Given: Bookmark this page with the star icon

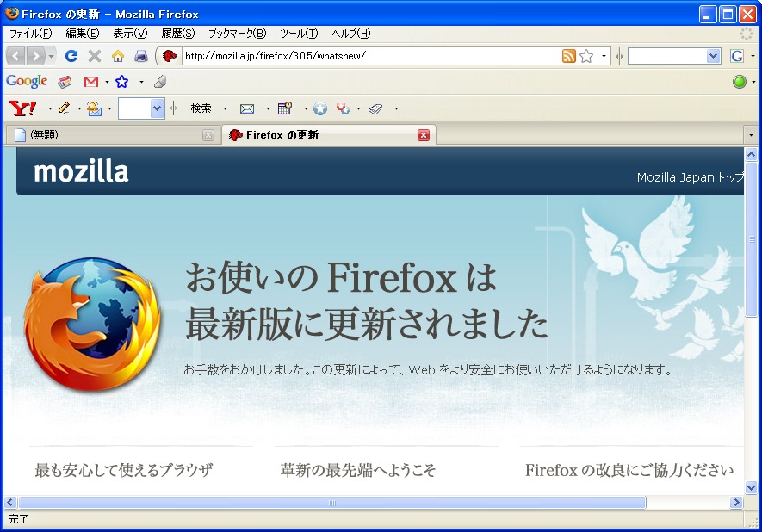Looking at the screenshot, I should [x=586, y=56].
